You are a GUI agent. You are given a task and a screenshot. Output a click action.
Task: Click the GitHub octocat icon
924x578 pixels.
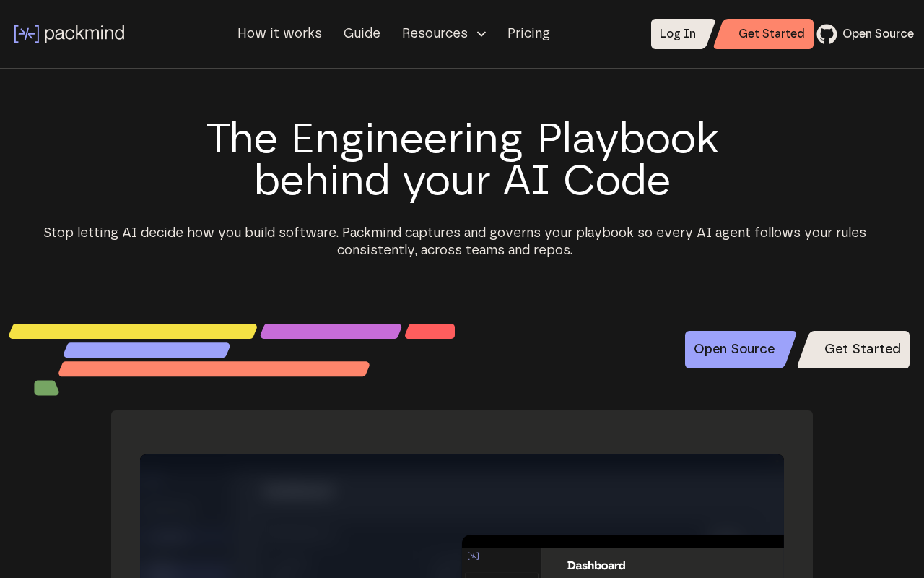tap(827, 34)
